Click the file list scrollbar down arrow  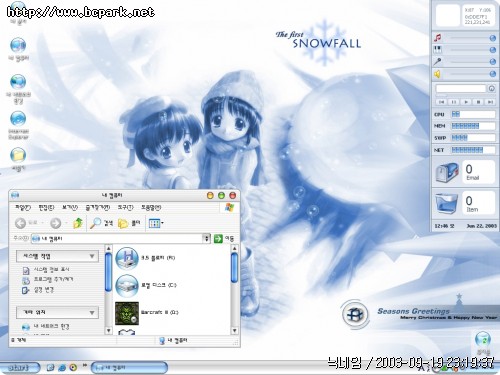pyautogui.click(x=235, y=330)
